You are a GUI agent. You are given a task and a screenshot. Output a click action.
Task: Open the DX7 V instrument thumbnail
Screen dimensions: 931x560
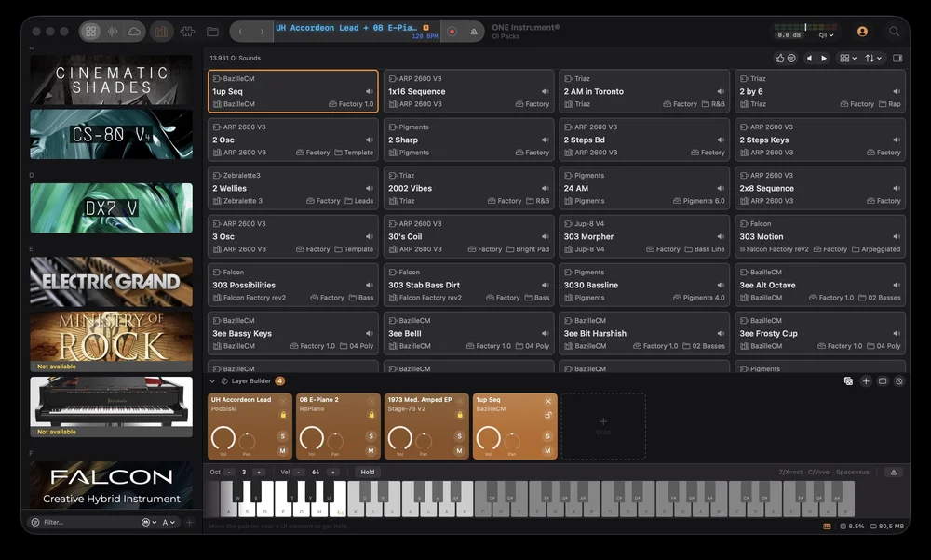point(111,207)
